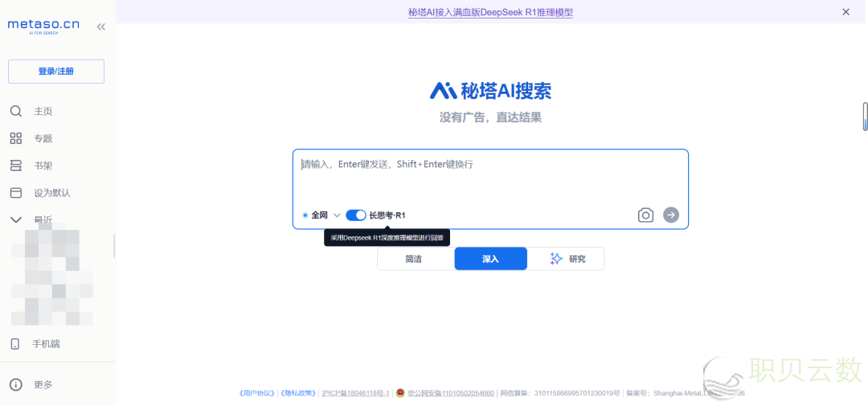The height and width of the screenshot is (406, 868).
Task: Choose the 研究 research mode
Action: 567,259
